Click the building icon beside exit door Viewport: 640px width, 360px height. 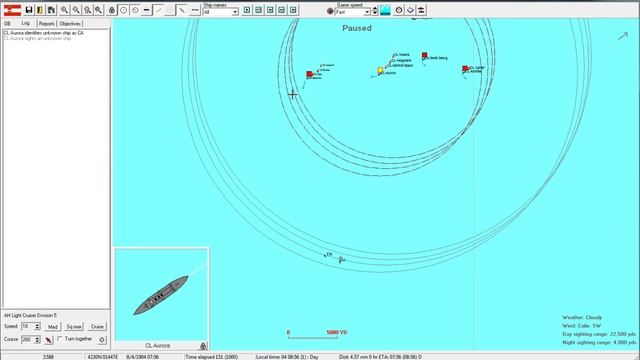tap(51, 10)
